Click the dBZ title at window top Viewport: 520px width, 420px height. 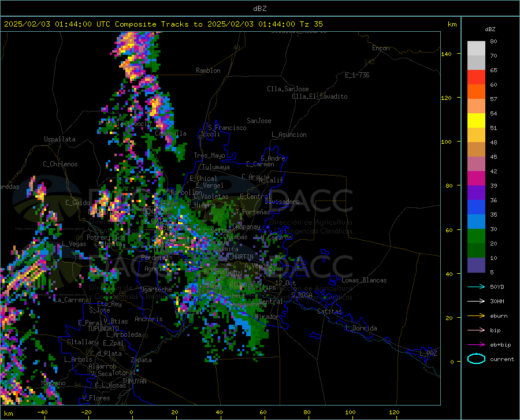[259, 9]
